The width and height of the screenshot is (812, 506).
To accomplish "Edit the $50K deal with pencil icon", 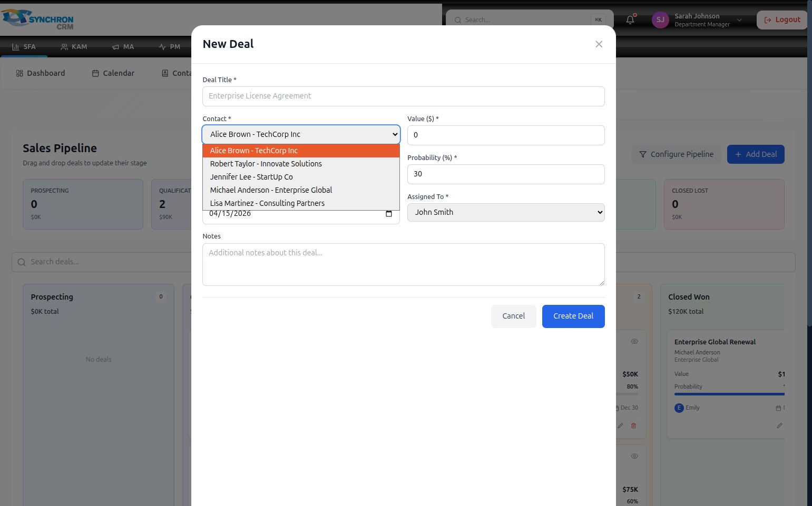I will [620, 425].
